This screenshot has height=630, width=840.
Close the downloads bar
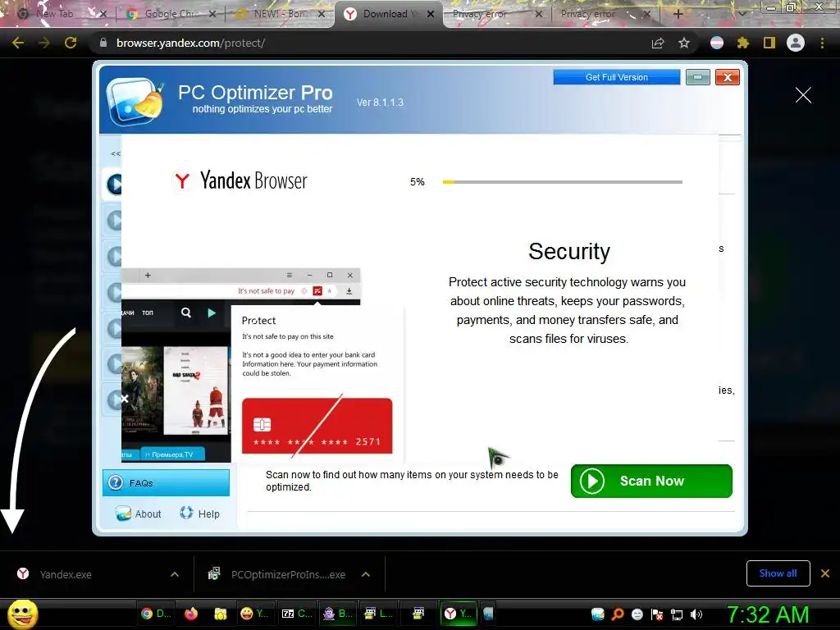pos(825,573)
